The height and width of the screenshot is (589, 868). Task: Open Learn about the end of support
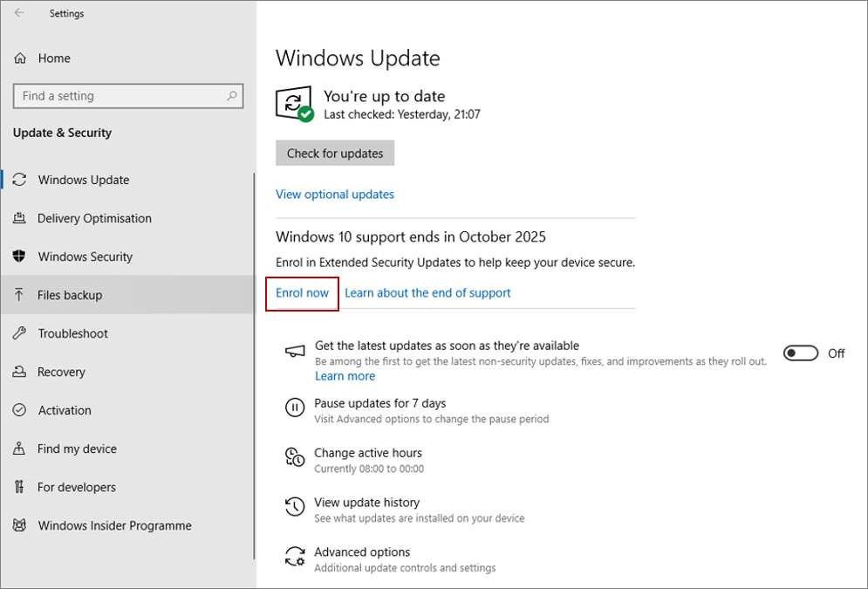pyautogui.click(x=427, y=293)
